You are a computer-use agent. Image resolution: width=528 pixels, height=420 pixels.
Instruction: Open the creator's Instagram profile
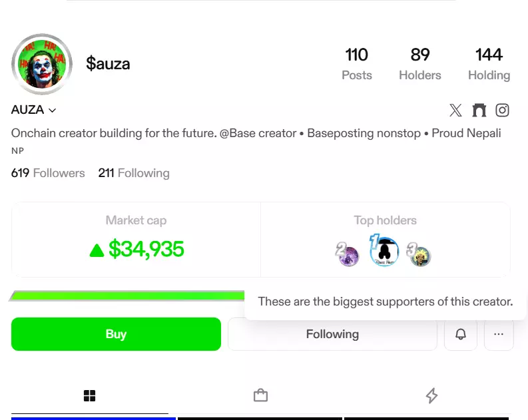click(x=503, y=110)
